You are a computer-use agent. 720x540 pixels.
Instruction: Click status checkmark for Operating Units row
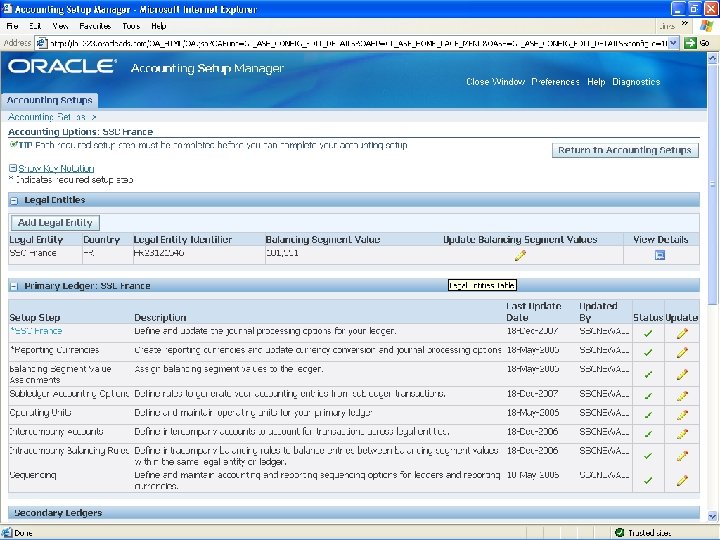648,415
